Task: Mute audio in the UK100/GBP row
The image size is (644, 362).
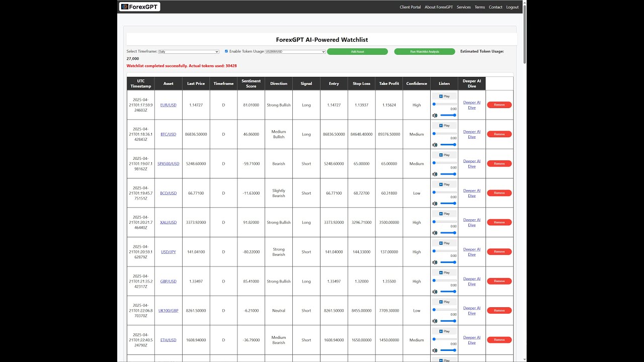Action: point(435,321)
